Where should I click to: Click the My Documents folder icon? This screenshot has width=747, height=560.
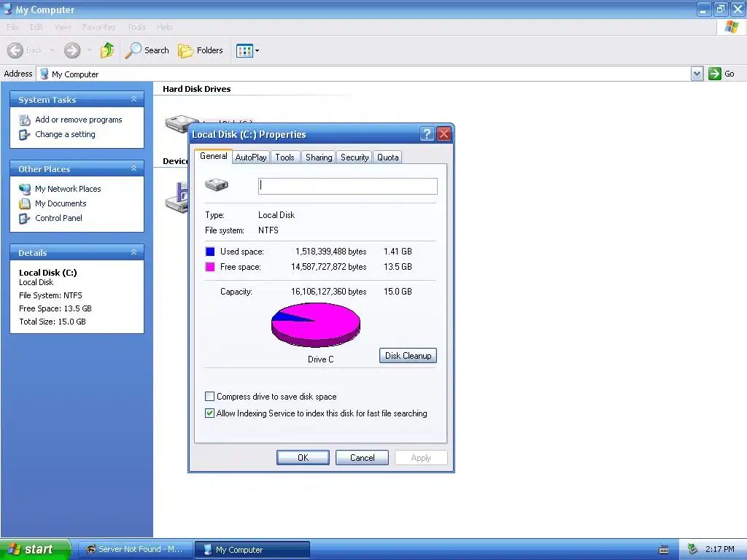25,204
